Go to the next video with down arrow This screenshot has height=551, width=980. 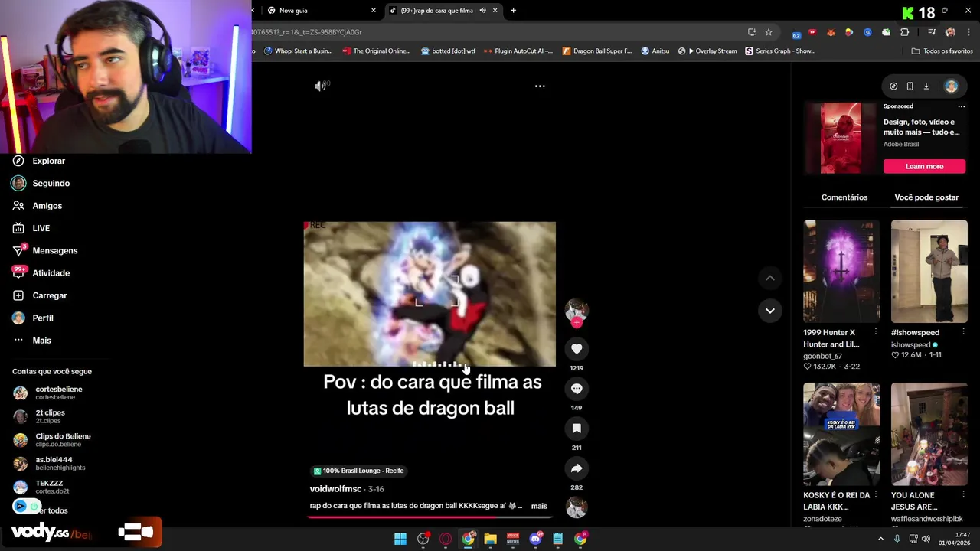pyautogui.click(x=769, y=311)
